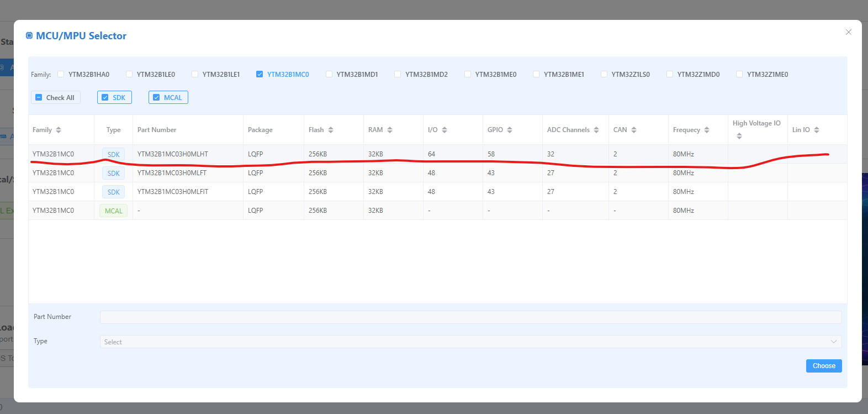Click the 58 GPIO value cell
The width and height of the screenshot is (868, 414).
(491, 154)
